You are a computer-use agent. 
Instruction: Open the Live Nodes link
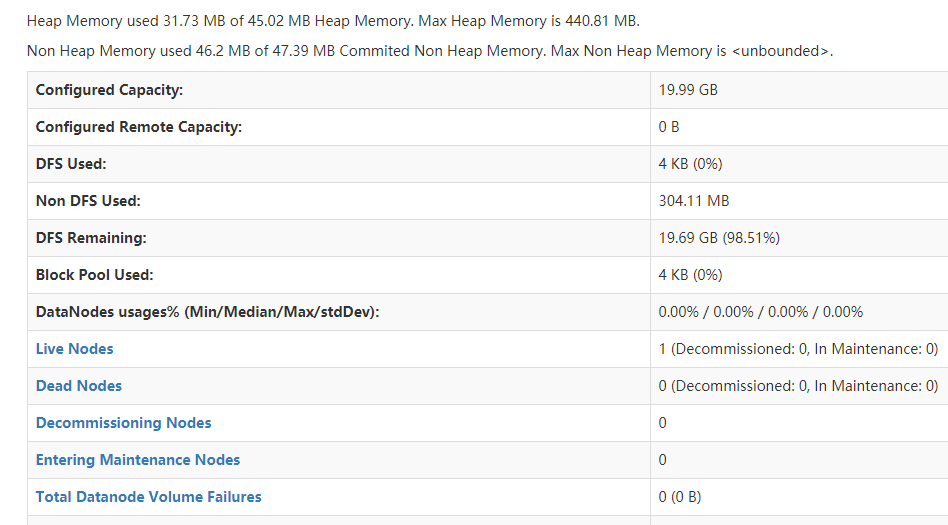[75, 349]
